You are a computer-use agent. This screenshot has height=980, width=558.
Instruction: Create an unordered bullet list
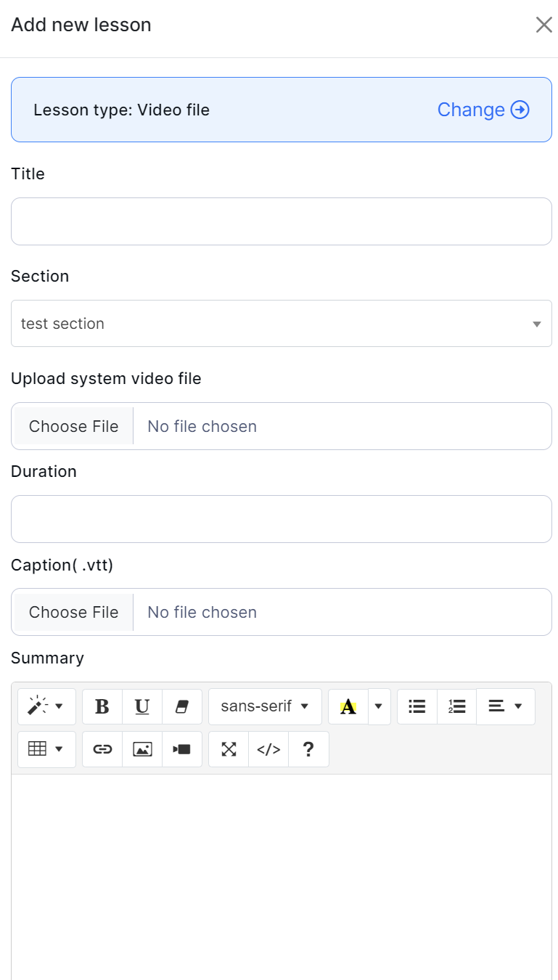[x=417, y=706]
